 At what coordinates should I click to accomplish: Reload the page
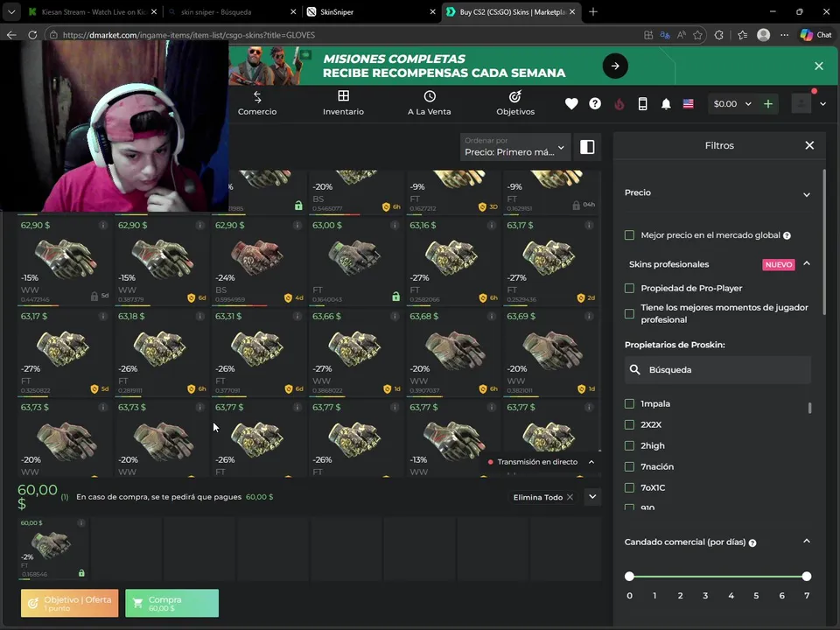(x=32, y=35)
